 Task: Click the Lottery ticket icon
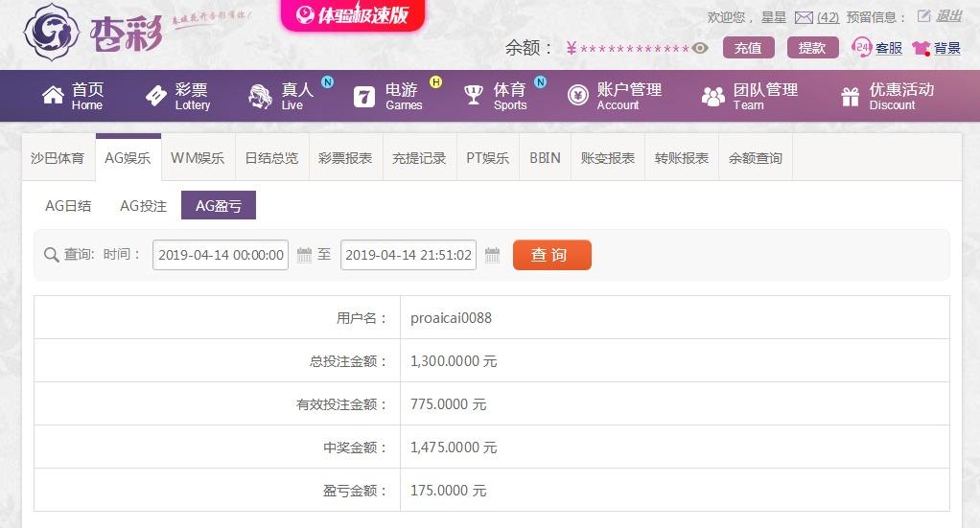point(156,96)
